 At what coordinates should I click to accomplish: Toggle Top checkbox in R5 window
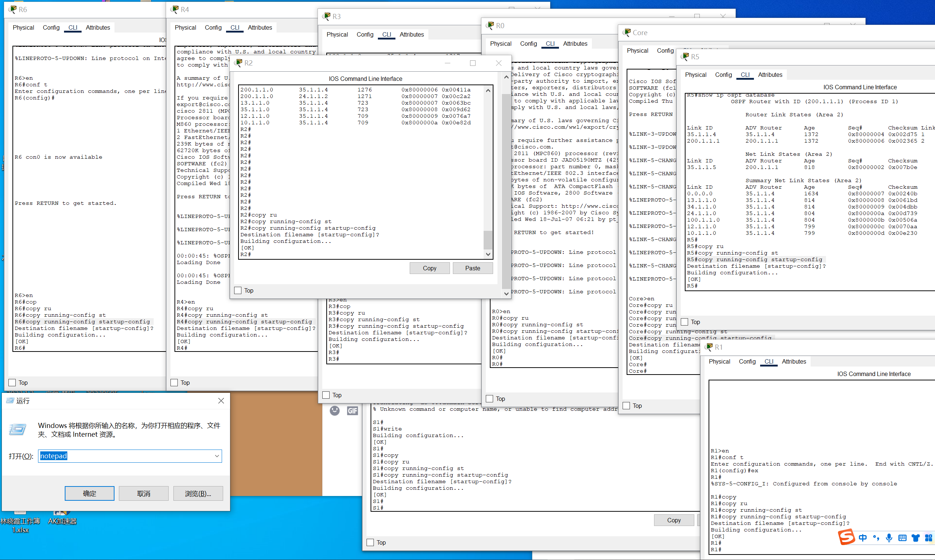pos(684,322)
